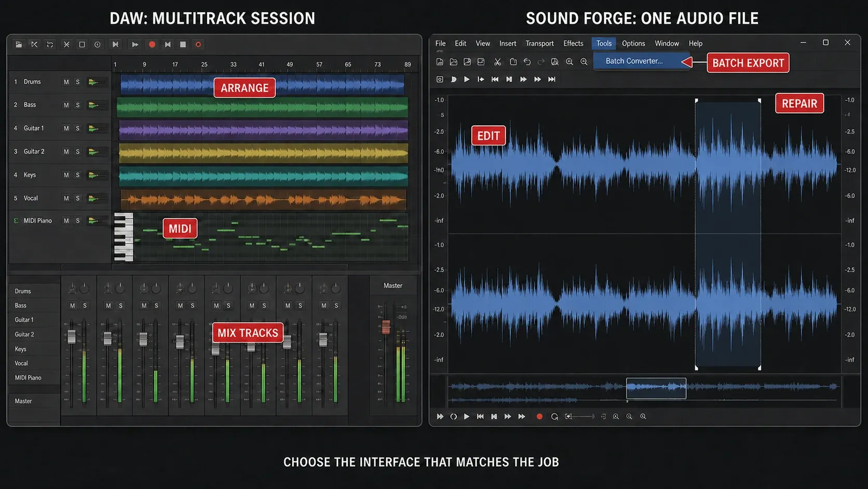
Task: Mute the Drums track
Action: point(66,82)
